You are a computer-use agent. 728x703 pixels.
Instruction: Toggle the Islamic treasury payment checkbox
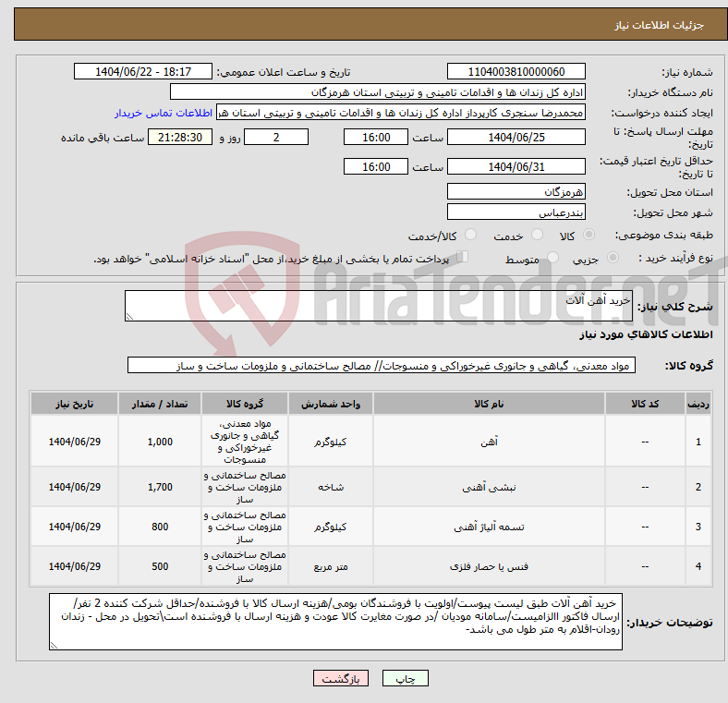point(463,257)
